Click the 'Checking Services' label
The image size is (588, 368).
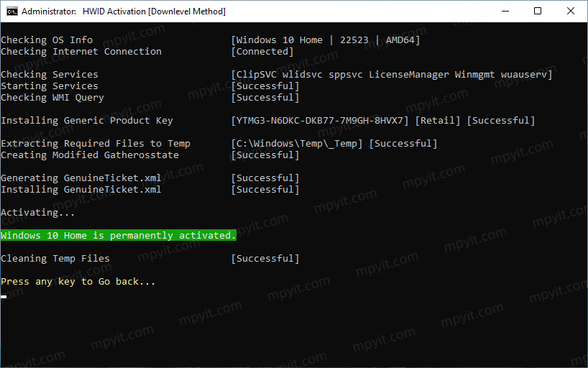pyautogui.click(x=50, y=74)
